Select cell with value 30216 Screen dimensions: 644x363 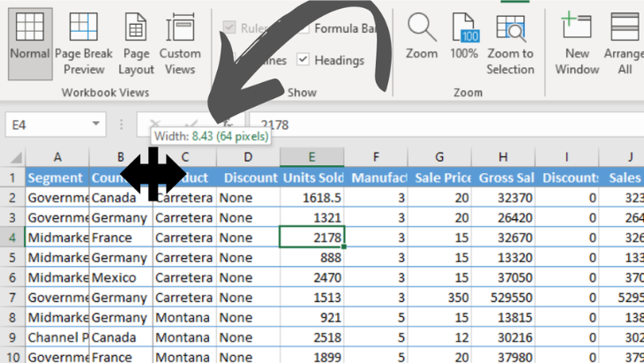click(x=503, y=337)
